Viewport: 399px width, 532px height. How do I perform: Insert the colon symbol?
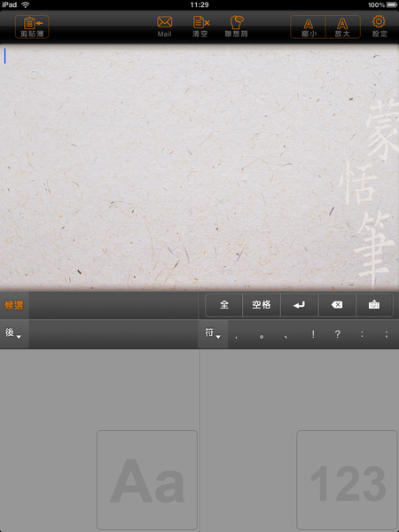(x=362, y=334)
